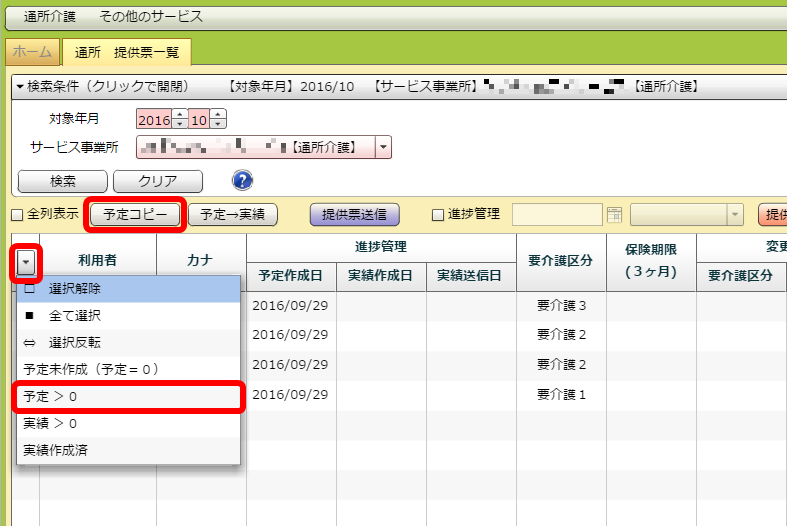Screen dimensions: 787x526
Task: Increase the year value with the up arrow
Action: (x=179, y=114)
